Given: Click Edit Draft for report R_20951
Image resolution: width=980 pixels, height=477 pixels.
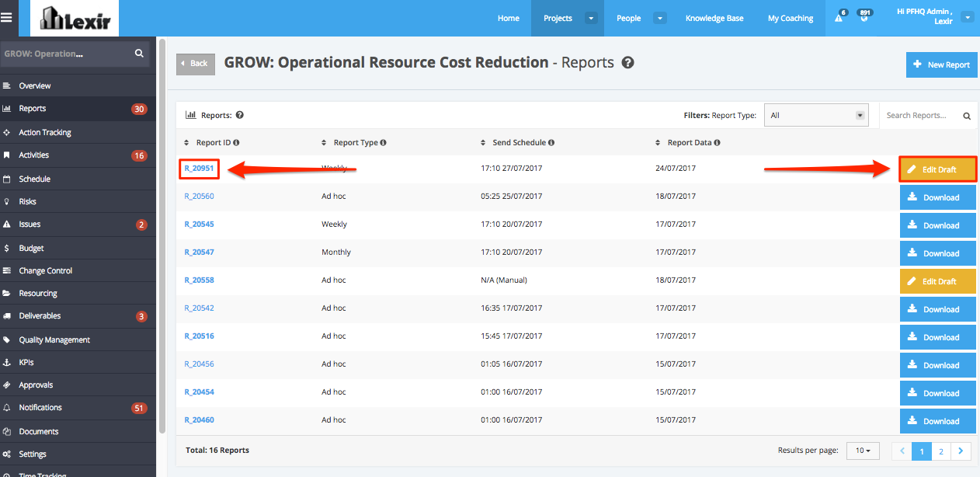Looking at the screenshot, I should pyautogui.click(x=938, y=169).
